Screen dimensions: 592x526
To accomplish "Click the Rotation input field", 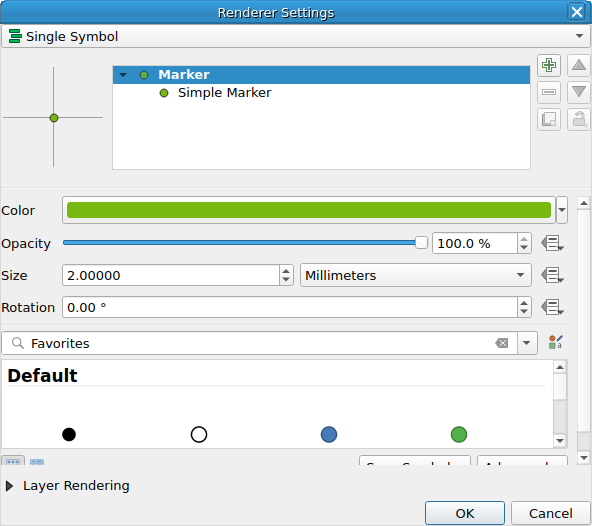I will [x=290, y=307].
